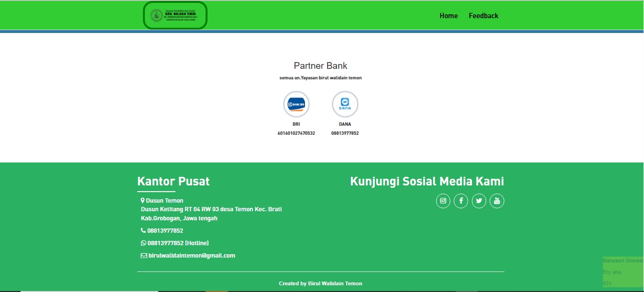This screenshot has height=292, width=644.
Task: Tap the WhatsApp icon next to Hotline
Action: click(143, 243)
